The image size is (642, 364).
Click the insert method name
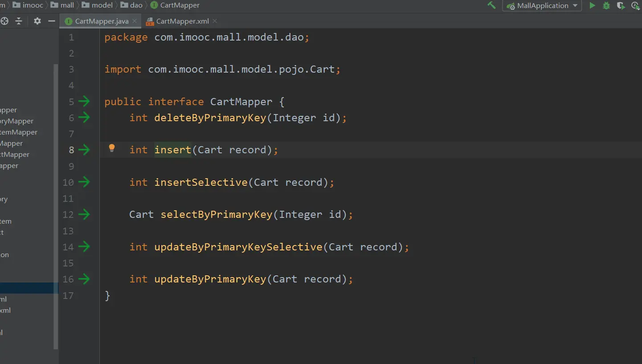click(x=173, y=150)
